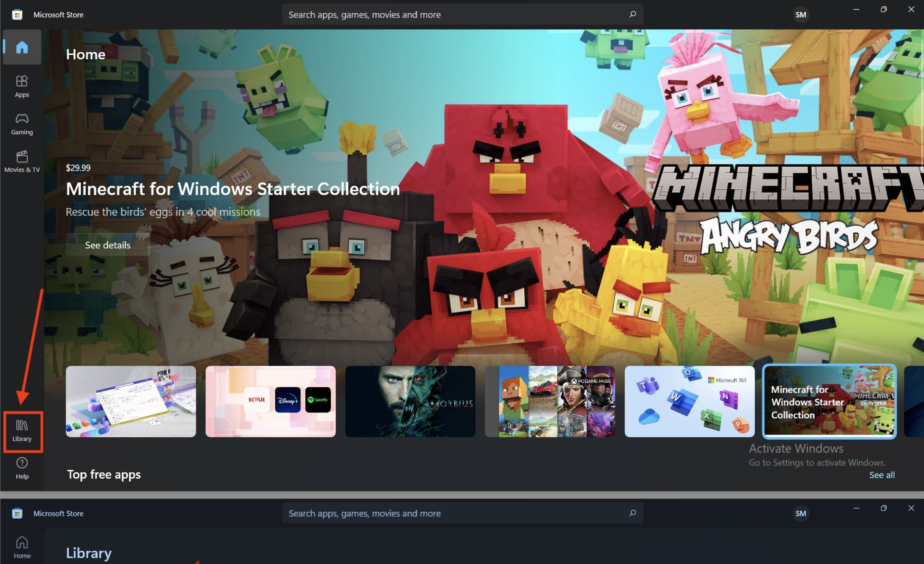Restore the bottom Microsoft Store window
Viewport: 924px width, 564px height.
coord(884,508)
